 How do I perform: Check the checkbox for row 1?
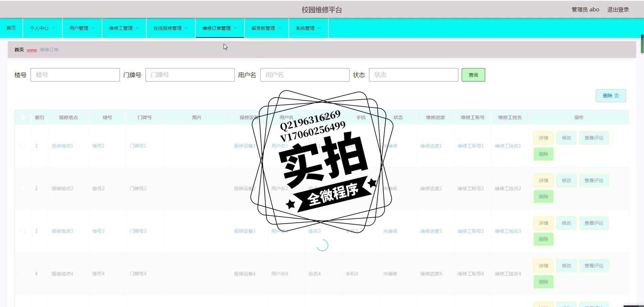point(22,146)
